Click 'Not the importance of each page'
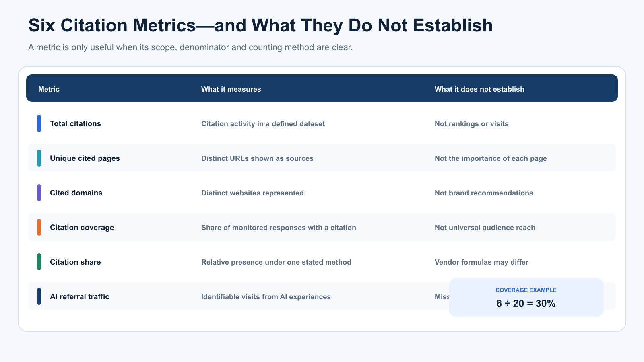 pos(491,158)
